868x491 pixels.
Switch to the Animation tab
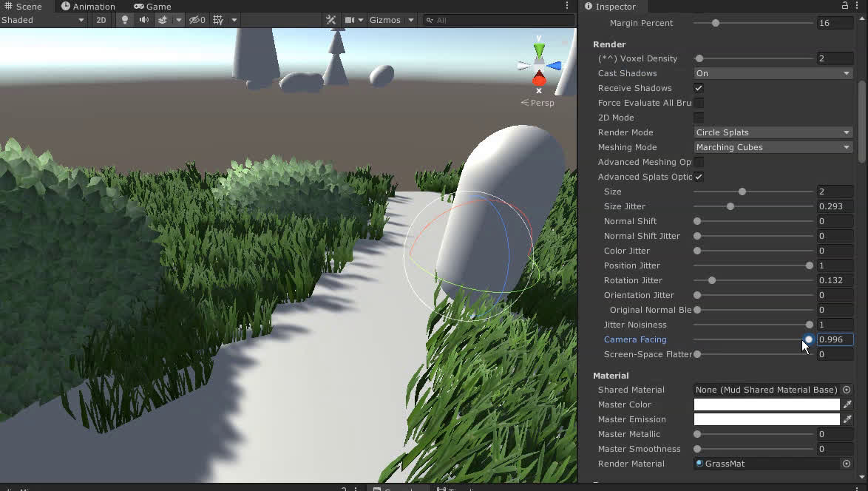[88, 7]
